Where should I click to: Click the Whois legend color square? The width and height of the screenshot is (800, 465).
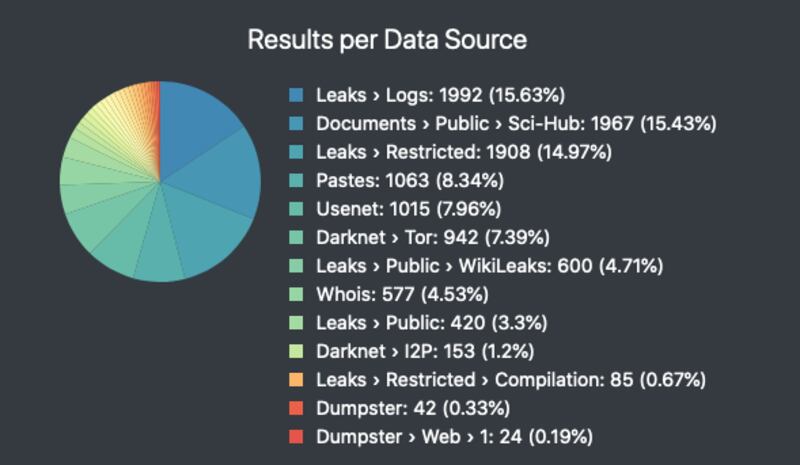pos(296,295)
